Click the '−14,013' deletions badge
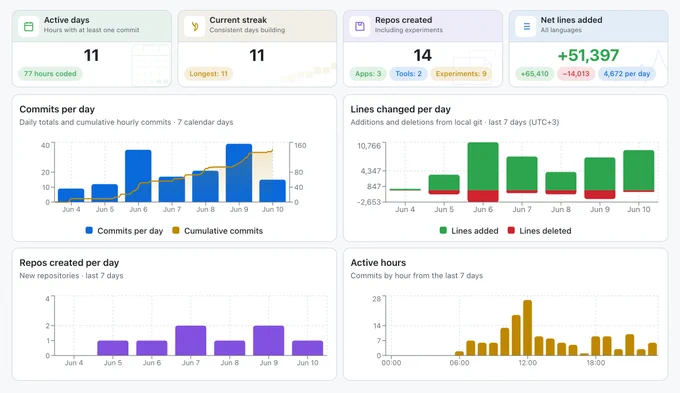Screen dimensions: 680x393 tap(576, 74)
